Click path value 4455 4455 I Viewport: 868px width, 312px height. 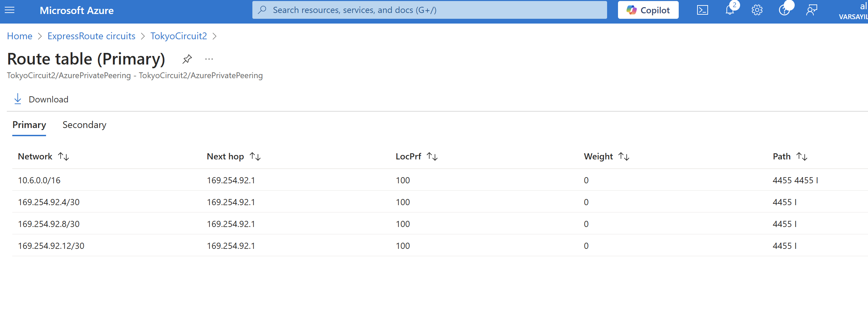[795, 180]
